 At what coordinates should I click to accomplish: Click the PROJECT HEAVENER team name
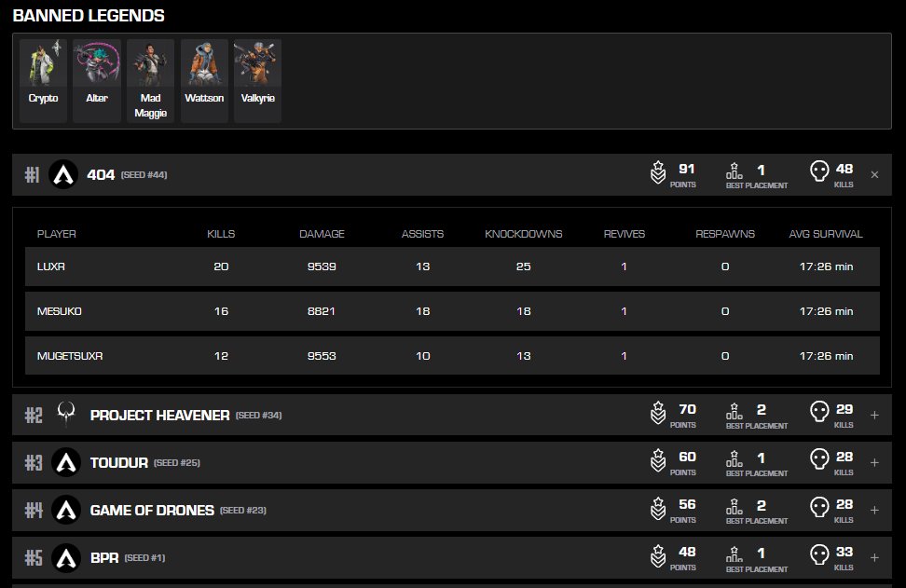160,415
